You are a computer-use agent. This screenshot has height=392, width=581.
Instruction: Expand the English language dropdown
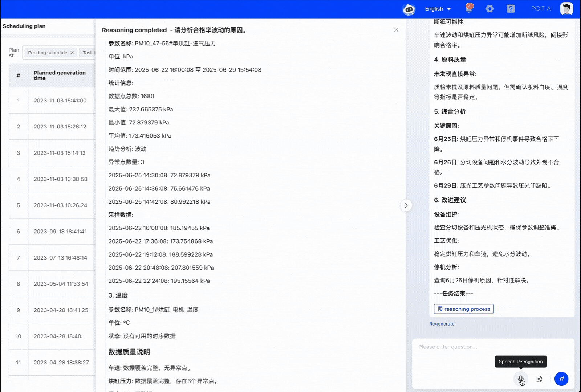438,9
